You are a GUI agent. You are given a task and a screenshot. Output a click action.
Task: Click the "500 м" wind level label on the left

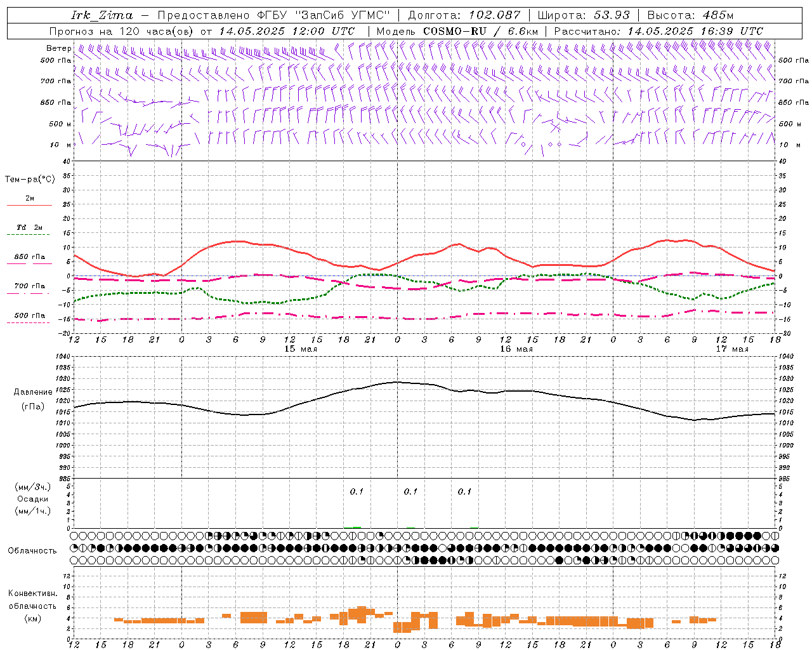click(60, 124)
